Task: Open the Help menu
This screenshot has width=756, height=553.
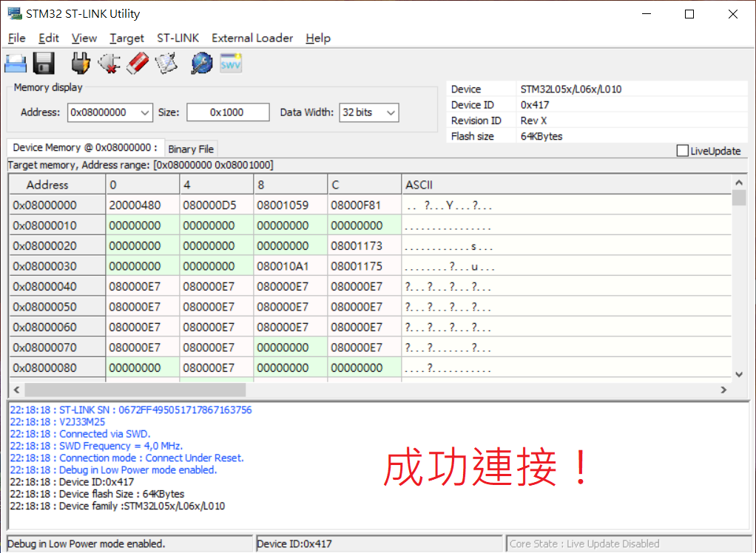Action: (318, 38)
